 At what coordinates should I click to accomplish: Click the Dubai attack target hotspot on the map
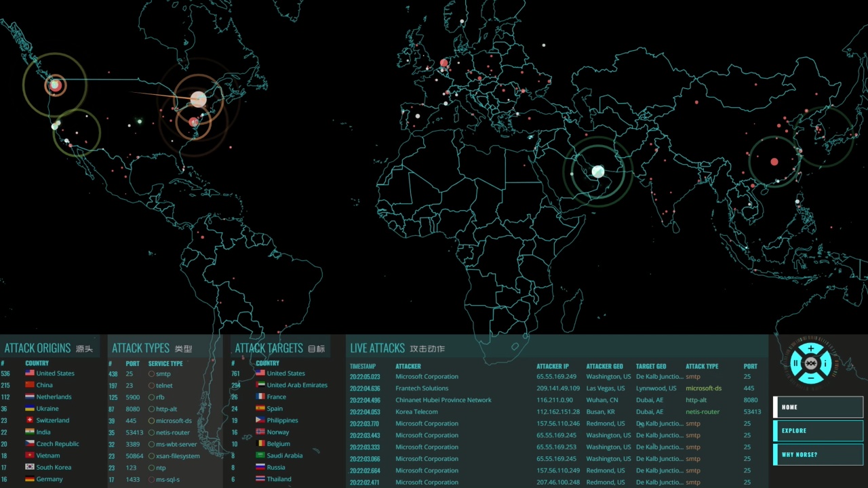click(x=597, y=172)
